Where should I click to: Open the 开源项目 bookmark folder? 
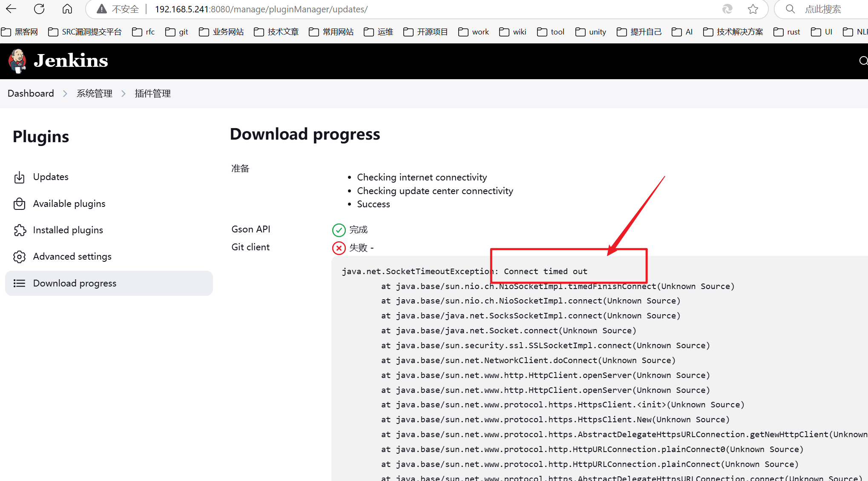tap(425, 32)
